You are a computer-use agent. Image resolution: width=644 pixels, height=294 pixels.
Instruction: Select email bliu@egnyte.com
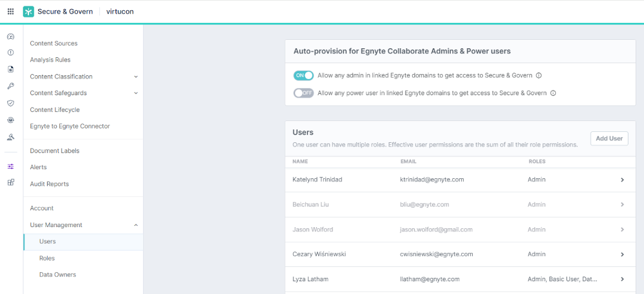tap(424, 204)
